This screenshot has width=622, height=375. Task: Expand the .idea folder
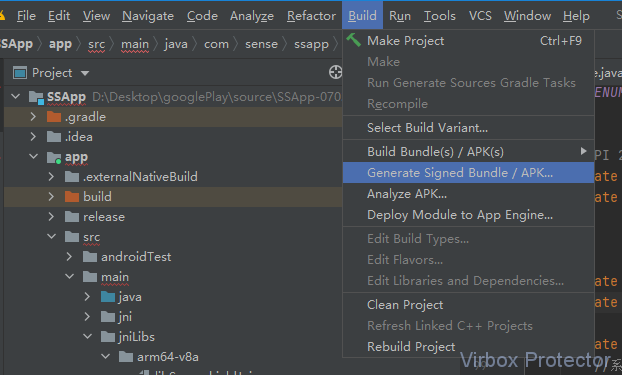(33, 137)
